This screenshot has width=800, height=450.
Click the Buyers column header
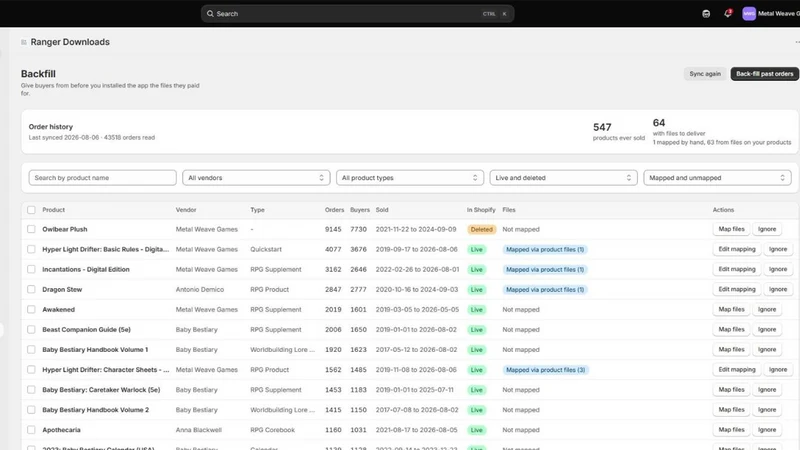(x=360, y=210)
